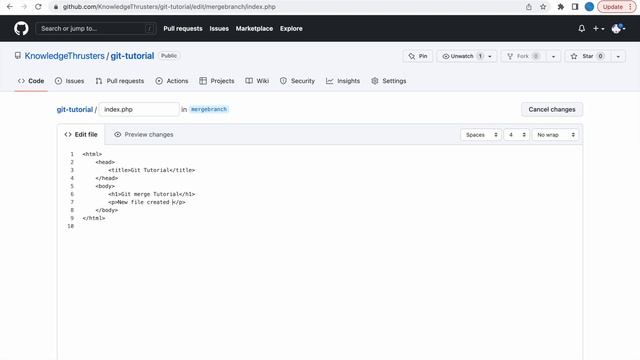Switch to the Settings tab
Viewport: 640px width, 360px height.
coord(389,81)
